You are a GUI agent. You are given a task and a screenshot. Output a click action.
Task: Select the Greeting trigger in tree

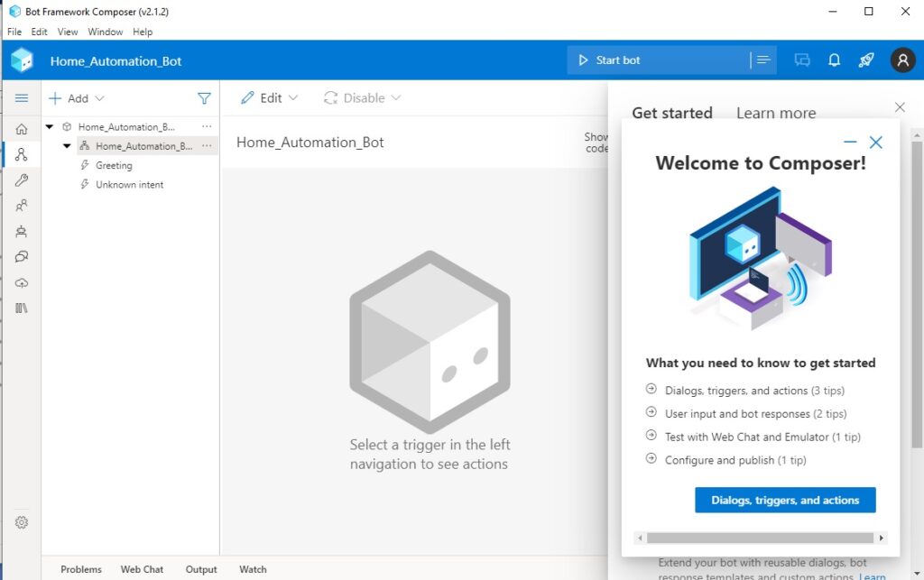(x=114, y=165)
